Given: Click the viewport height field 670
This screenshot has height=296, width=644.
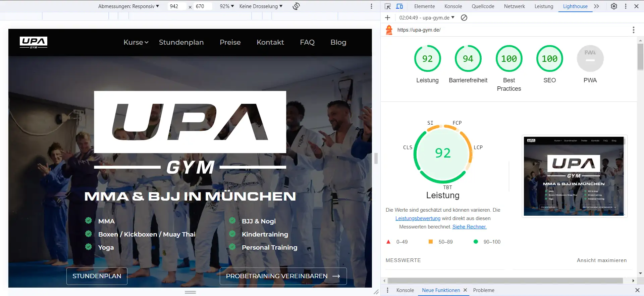Looking at the screenshot, I should pos(203,6).
